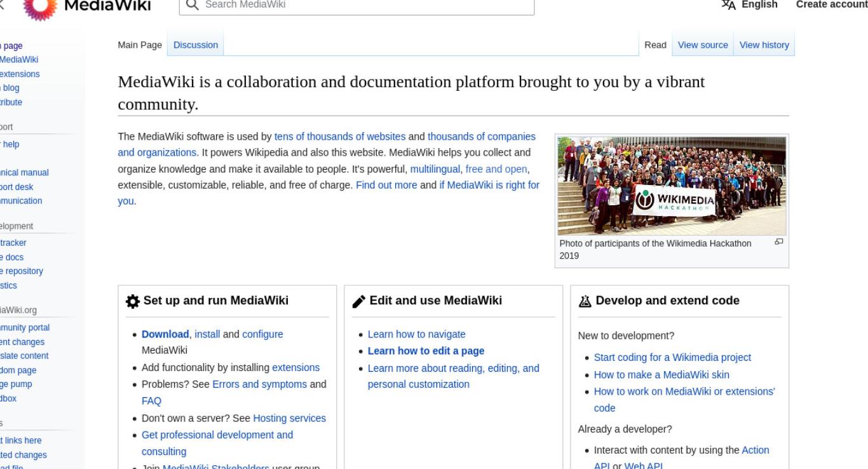Click the bold Download link
Screen dimensions: 868x469
(165, 334)
